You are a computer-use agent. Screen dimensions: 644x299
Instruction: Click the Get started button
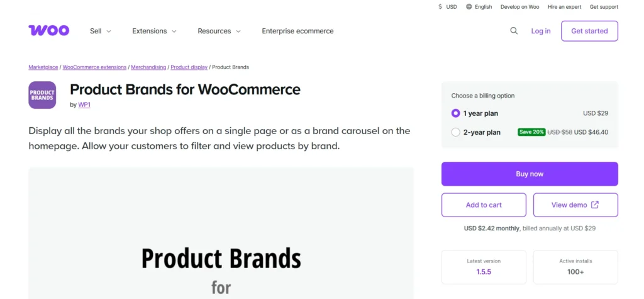[589, 31]
